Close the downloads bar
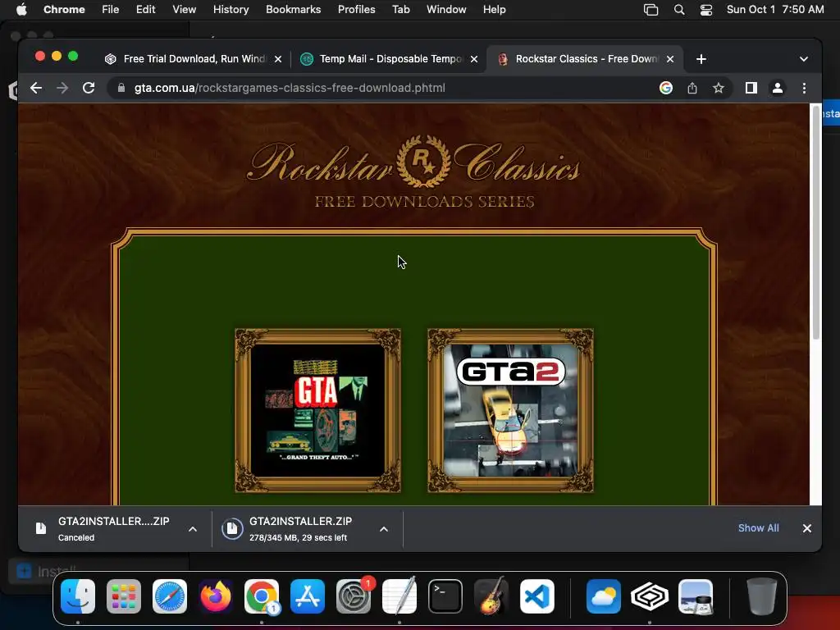The image size is (840, 630). [807, 528]
